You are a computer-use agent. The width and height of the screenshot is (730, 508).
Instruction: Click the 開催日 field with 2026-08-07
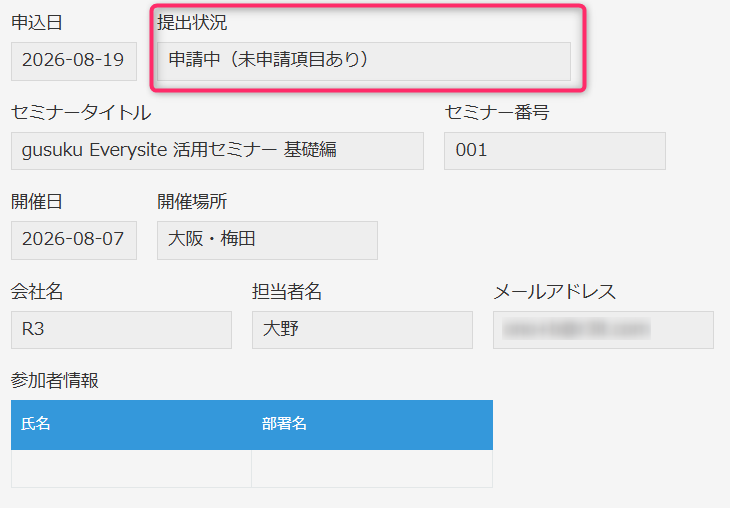[x=74, y=240]
